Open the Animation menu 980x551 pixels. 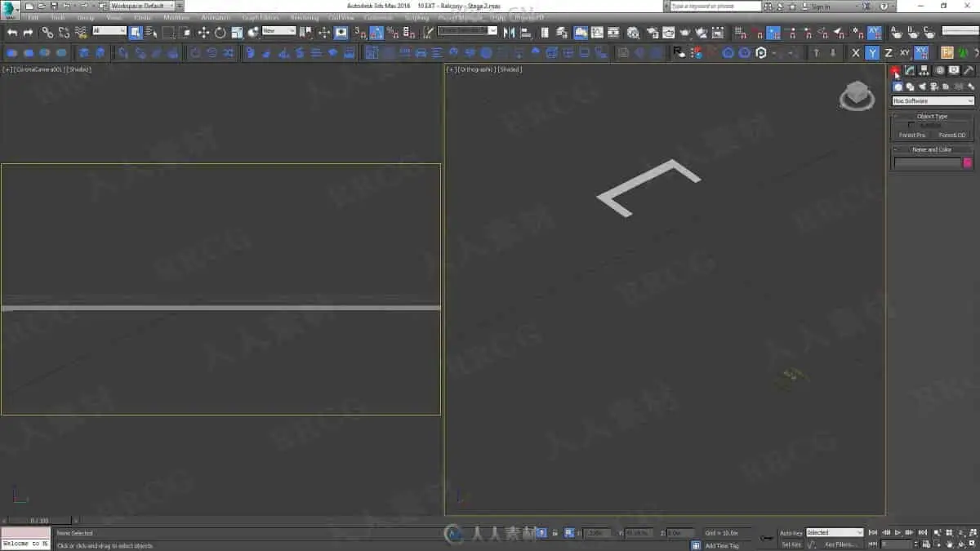coord(216,17)
